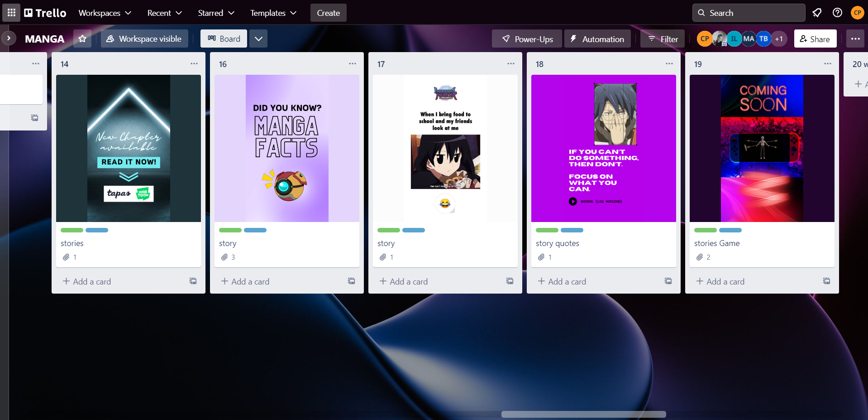Click board member IL avatar
This screenshot has width=868, height=420.
734,39
